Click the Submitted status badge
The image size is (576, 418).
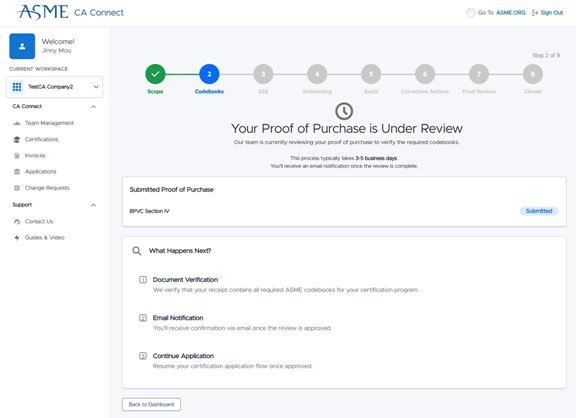pyautogui.click(x=539, y=211)
